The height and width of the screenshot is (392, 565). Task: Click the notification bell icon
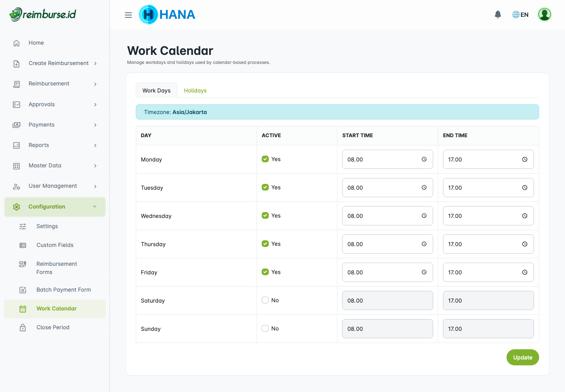(x=498, y=15)
